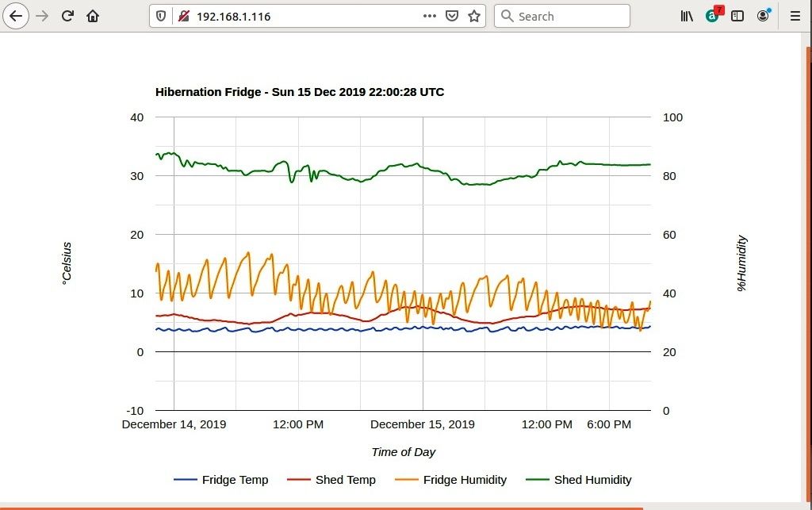
Task: Open page actions three-dot menu
Action: pos(429,16)
